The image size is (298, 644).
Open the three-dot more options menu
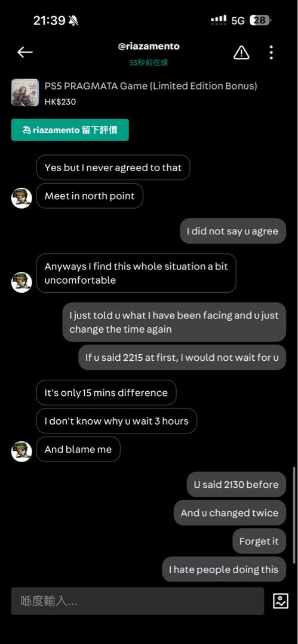[271, 52]
